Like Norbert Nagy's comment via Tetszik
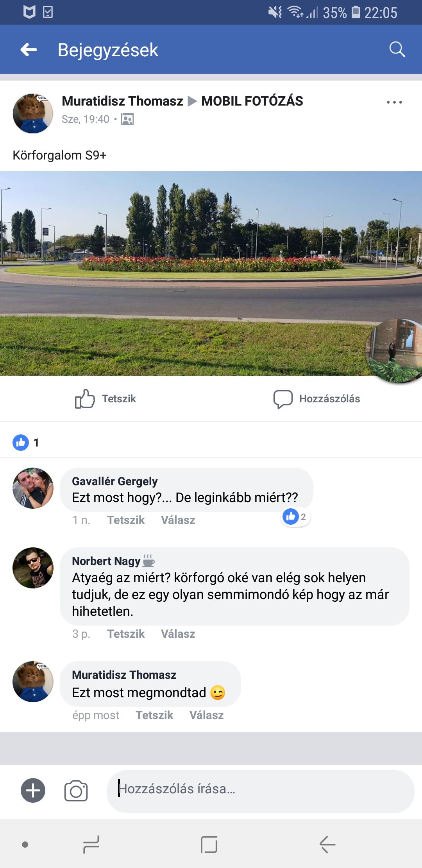The height and width of the screenshot is (868, 422). tap(126, 634)
